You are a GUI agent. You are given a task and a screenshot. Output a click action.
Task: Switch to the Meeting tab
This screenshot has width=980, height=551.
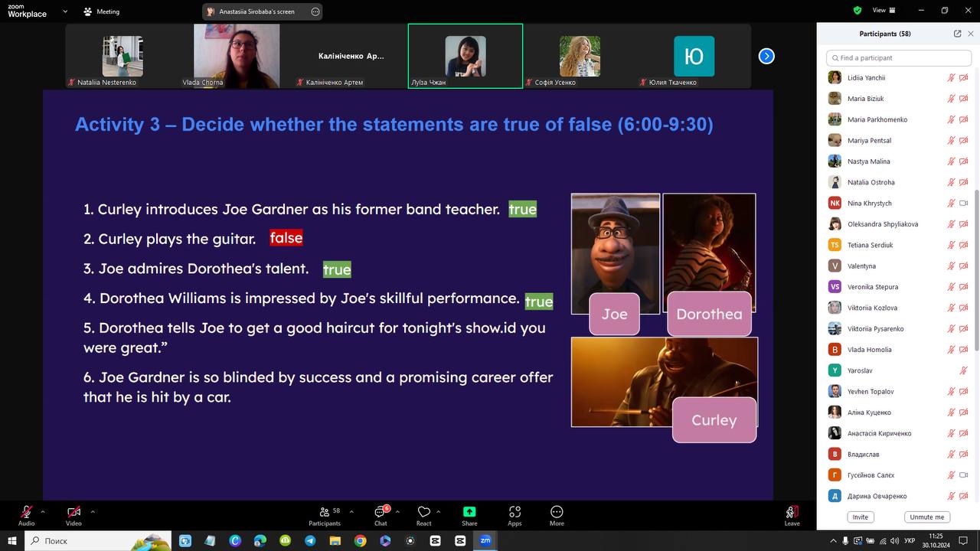point(102,11)
